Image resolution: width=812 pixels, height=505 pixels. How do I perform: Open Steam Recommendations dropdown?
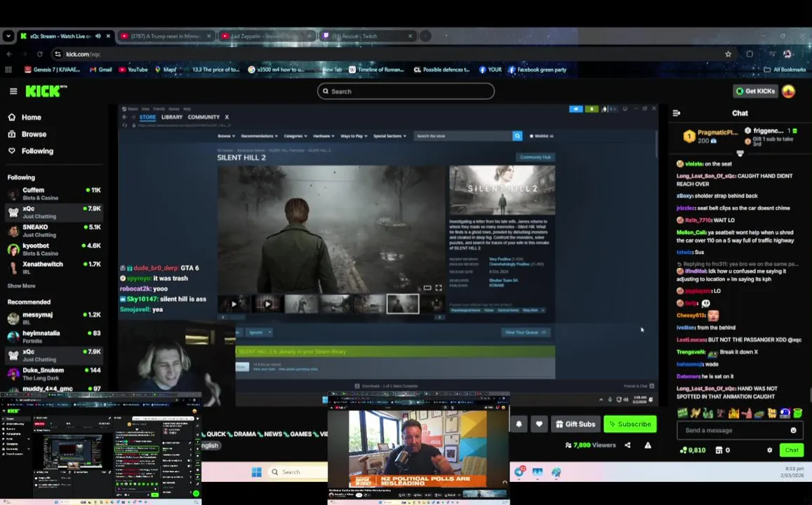[x=259, y=136]
